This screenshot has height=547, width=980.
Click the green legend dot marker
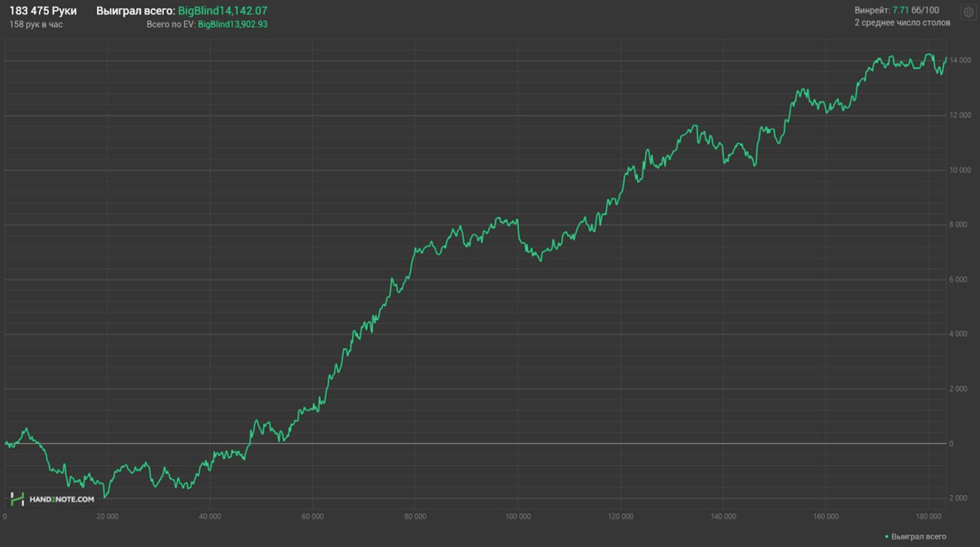[886, 537]
